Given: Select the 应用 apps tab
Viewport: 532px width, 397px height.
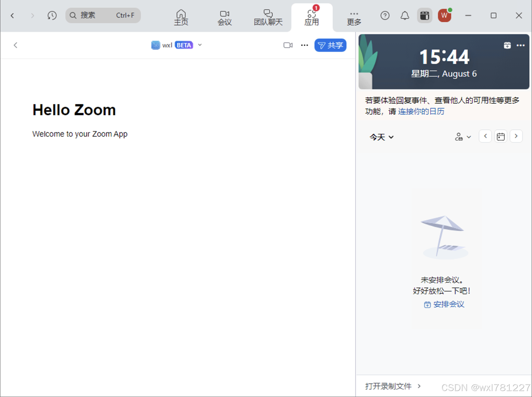Looking at the screenshot, I should 312,18.
